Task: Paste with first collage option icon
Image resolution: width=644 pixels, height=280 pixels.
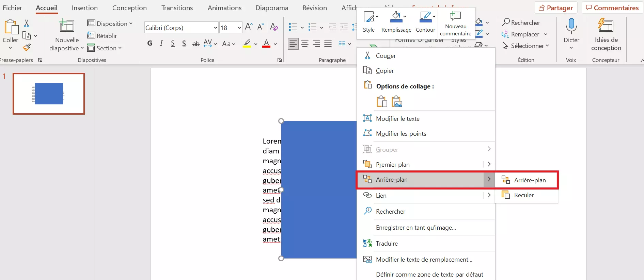Action: tap(382, 101)
